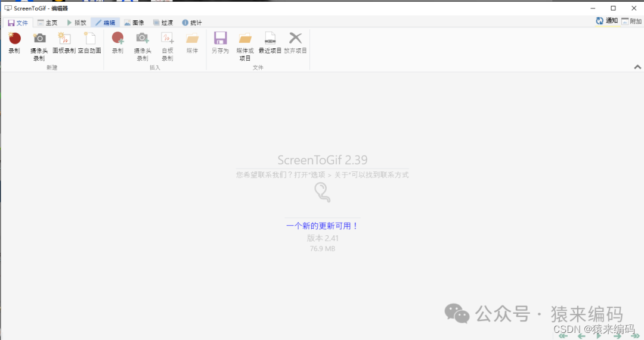The height and width of the screenshot is (340, 644).
Task: Click 摄像头录制 in the 插入 group
Action: tap(143, 46)
